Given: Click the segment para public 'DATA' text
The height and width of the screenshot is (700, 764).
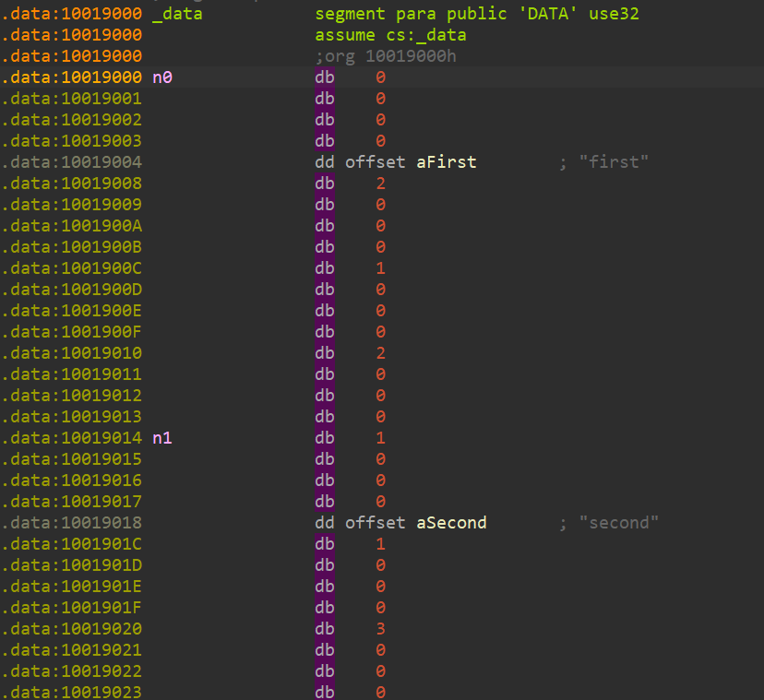Looking at the screenshot, I should (477, 14).
